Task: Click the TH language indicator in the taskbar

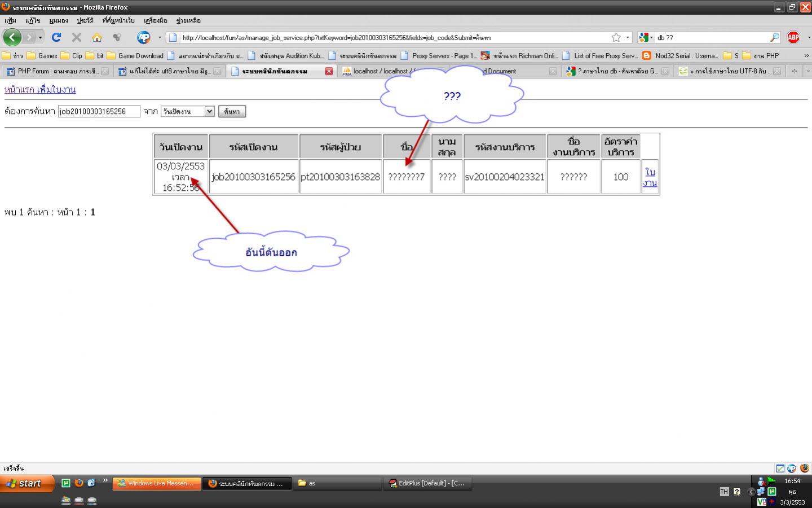Action: click(724, 492)
